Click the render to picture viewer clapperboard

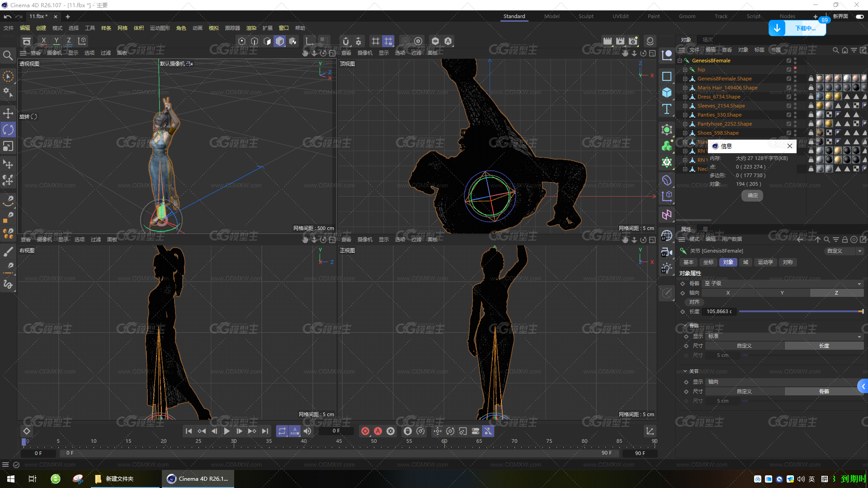(x=620, y=41)
